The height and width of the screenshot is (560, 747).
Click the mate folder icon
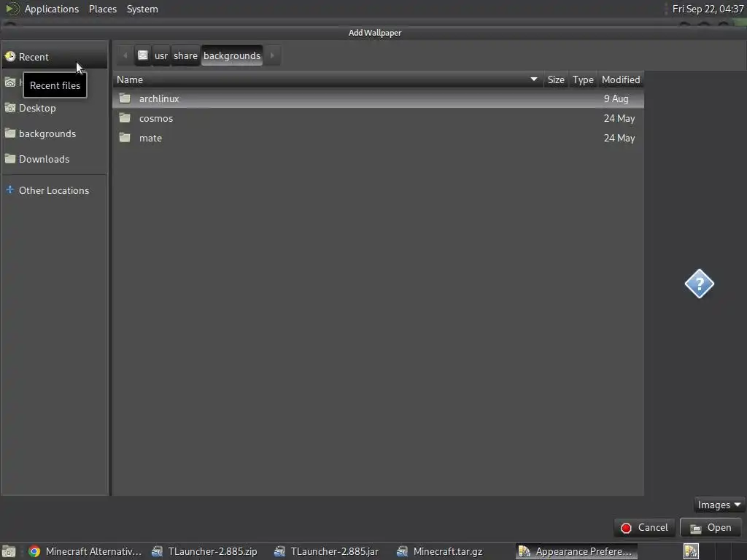click(125, 138)
